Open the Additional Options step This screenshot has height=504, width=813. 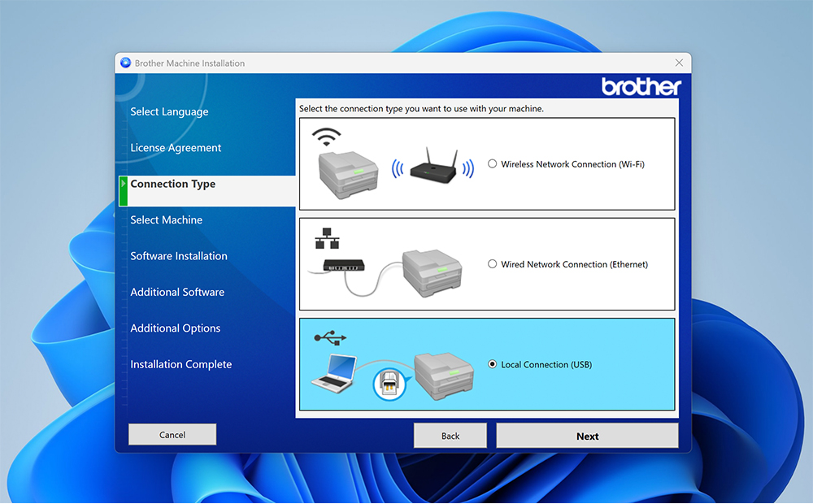[176, 328]
